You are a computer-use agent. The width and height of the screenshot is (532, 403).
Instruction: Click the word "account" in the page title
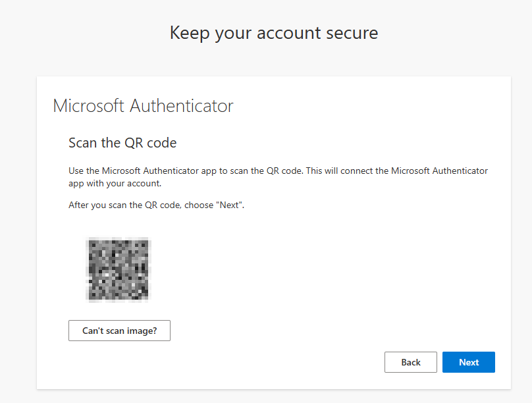290,33
